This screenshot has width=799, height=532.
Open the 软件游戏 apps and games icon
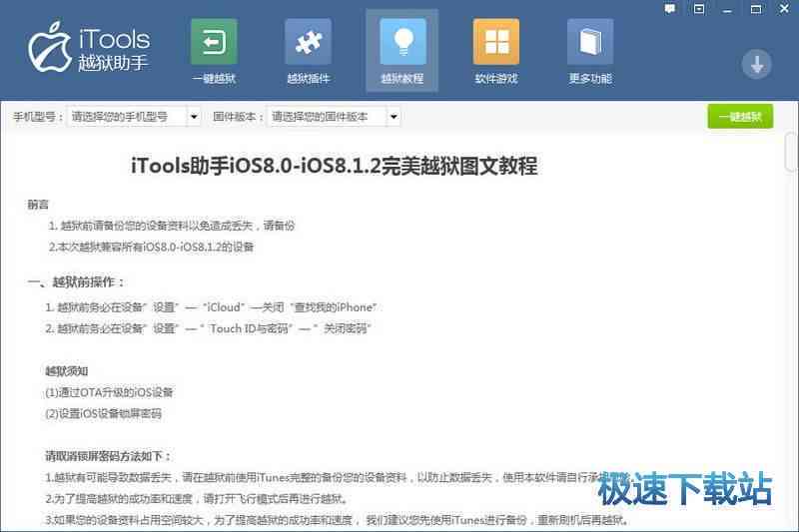(x=496, y=42)
